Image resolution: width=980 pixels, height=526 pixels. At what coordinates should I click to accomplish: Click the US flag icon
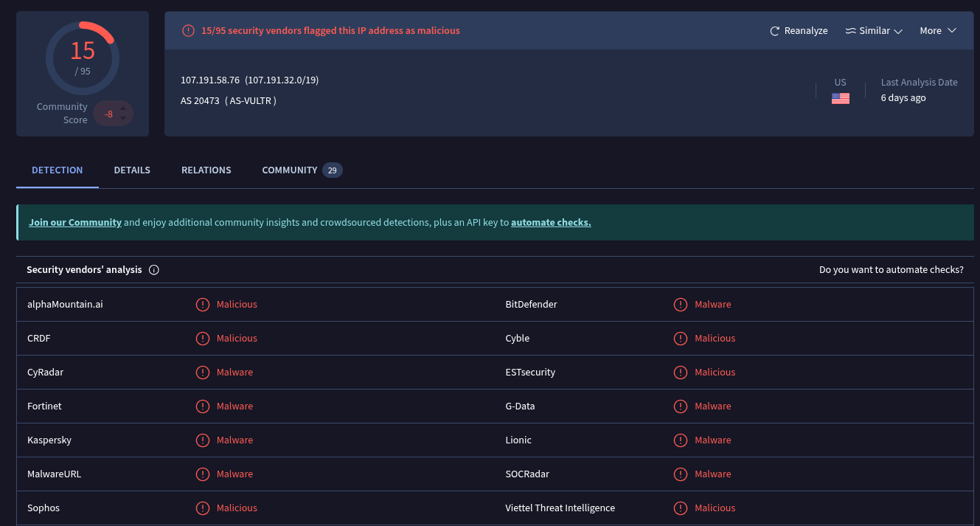point(840,98)
